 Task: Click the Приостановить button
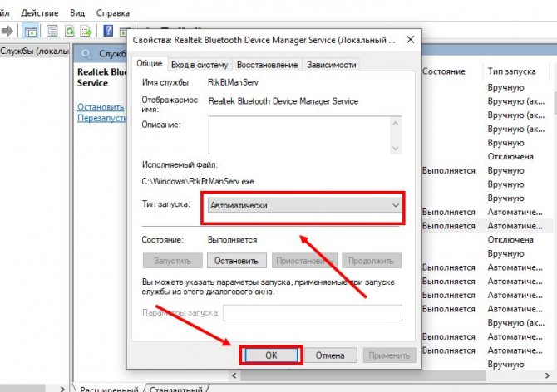(x=303, y=261)
